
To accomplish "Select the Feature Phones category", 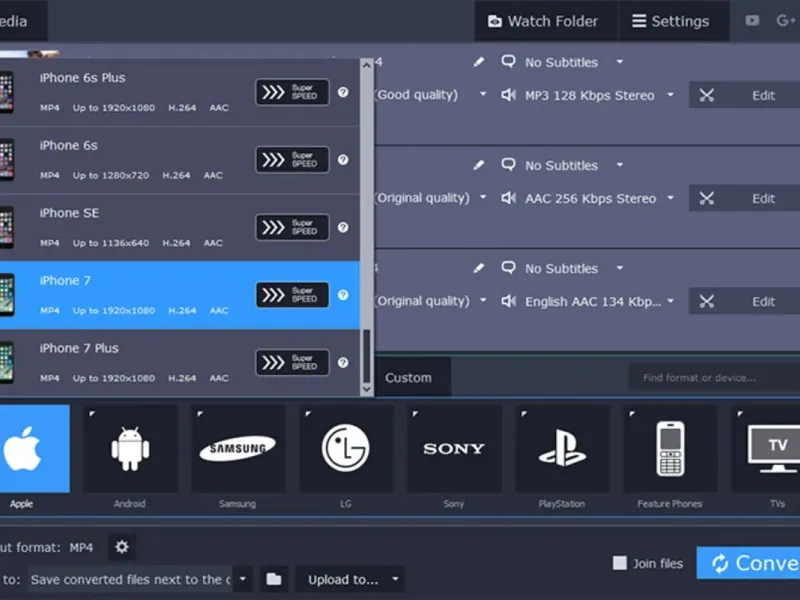I will coord(670,448).
